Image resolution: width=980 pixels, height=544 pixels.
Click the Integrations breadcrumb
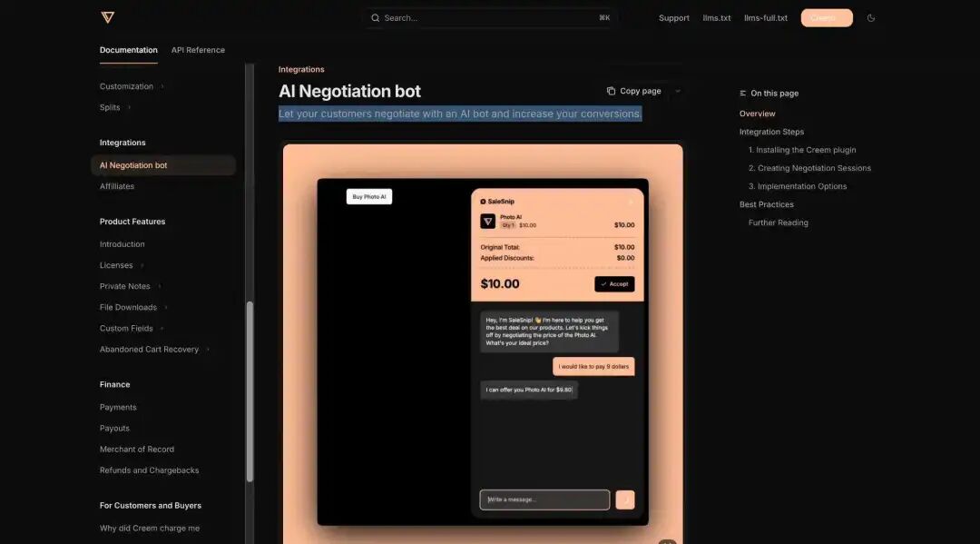click(301, 69)
